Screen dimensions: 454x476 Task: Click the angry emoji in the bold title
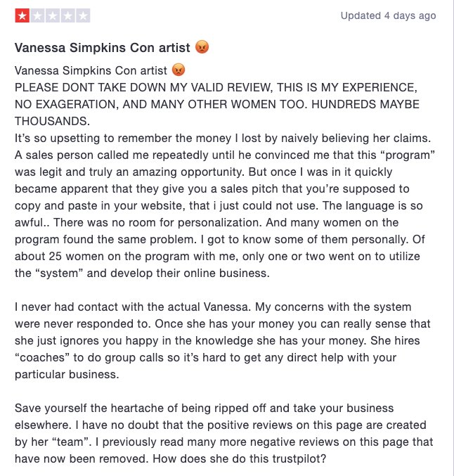tap(201, 48)
